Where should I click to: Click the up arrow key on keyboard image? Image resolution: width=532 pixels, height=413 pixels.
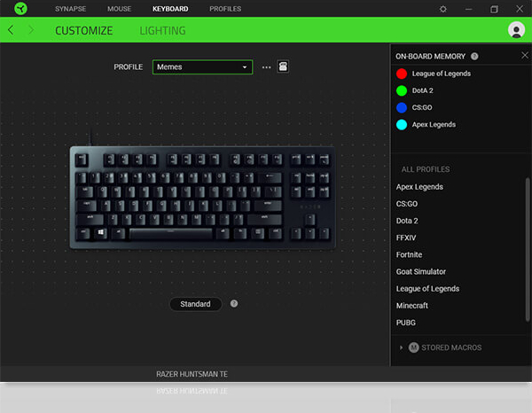(309, 220)
